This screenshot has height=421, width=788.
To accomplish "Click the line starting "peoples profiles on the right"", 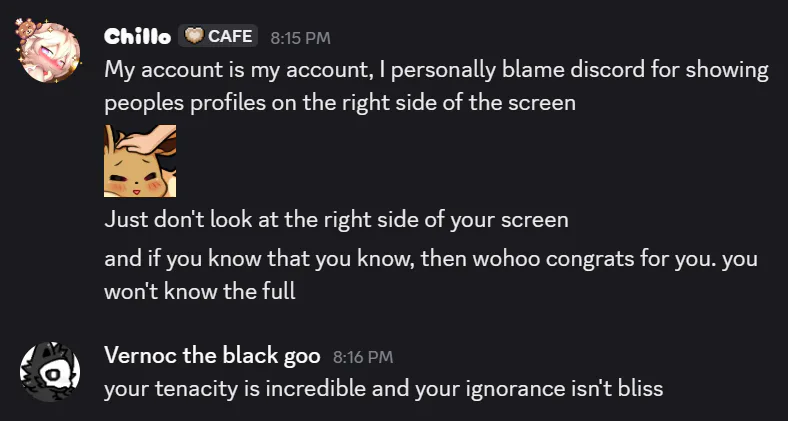I will (340, 103).
